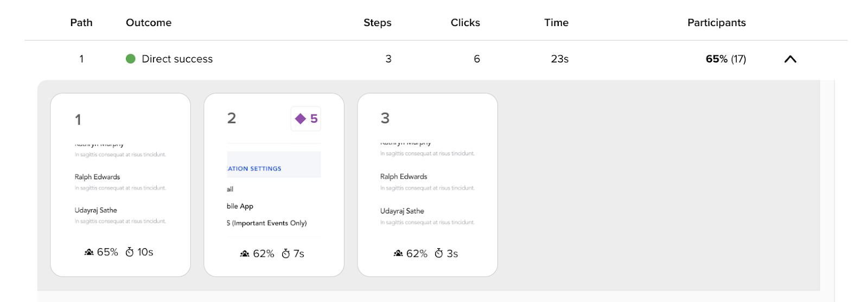Sort by Outcome column header

coord(149,23)
